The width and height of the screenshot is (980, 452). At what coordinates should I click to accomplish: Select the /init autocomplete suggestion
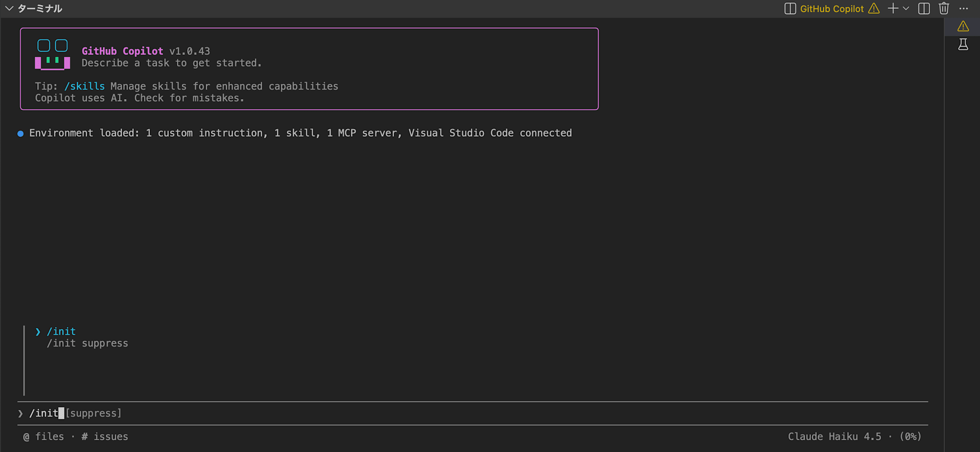[61, 331]
